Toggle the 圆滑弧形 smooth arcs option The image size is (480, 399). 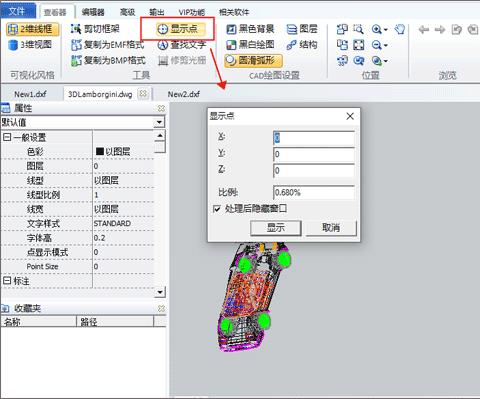253,61
